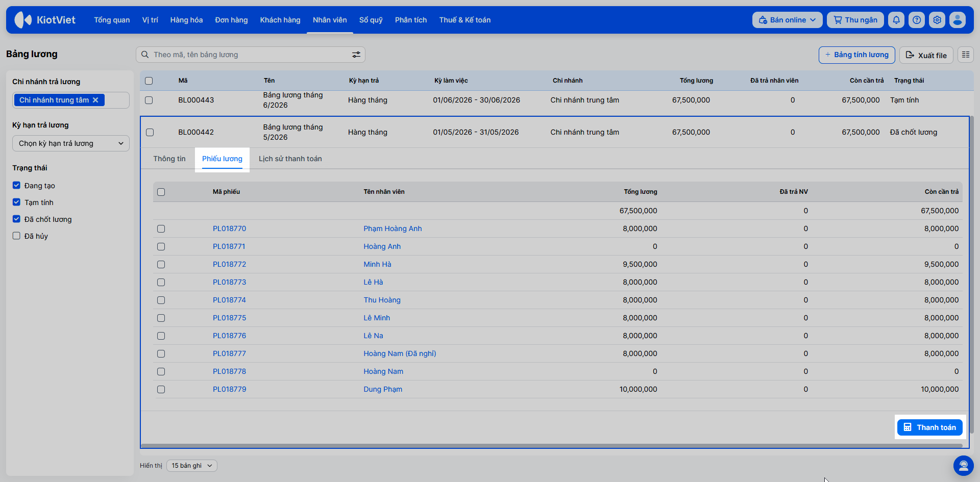Screen dimensions: 980x482
Task: Toggle the Tạm tính status checkbox
Action: [x=16, y=202]
